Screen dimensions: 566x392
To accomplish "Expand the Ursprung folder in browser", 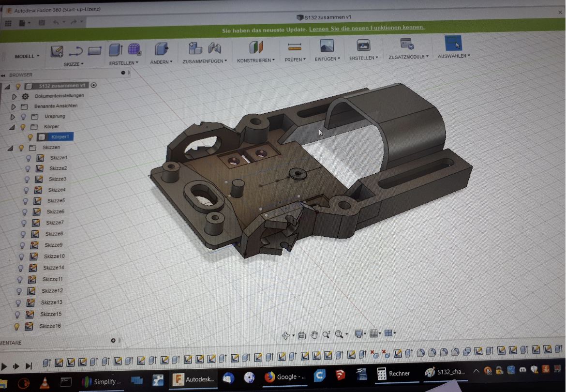I will click(x=13, y=117).
